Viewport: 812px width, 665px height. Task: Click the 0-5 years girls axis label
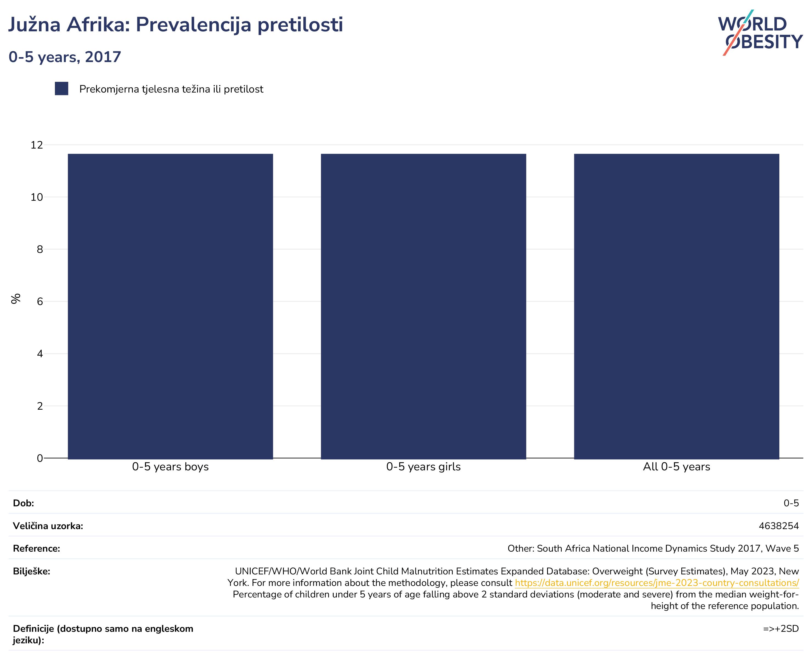click(424, 466)
